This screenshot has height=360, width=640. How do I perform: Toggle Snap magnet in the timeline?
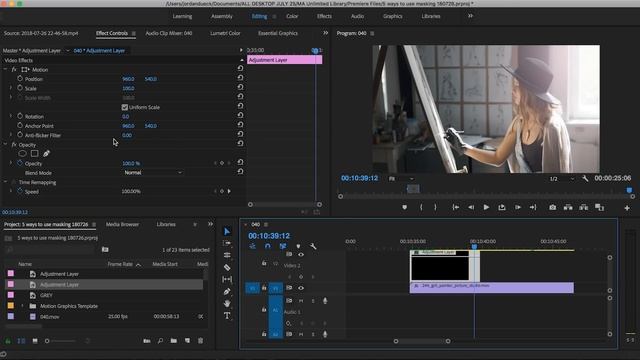(x=267, y=246)
